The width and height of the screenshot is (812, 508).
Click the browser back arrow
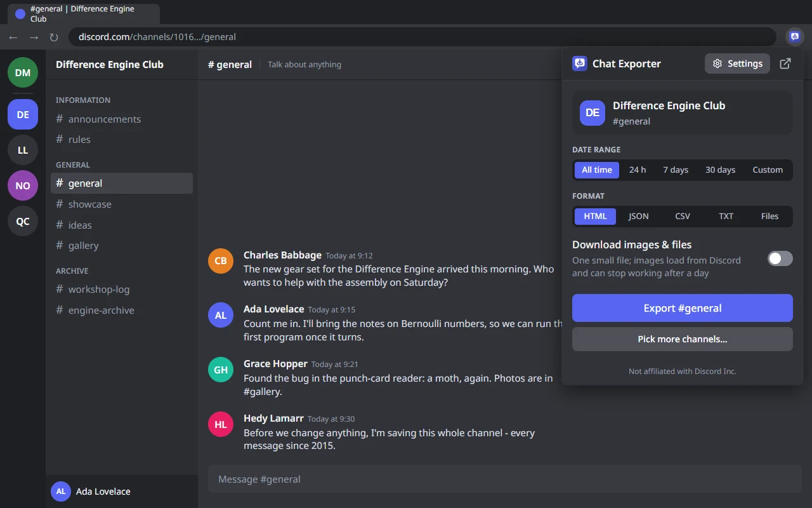[13, 37]
